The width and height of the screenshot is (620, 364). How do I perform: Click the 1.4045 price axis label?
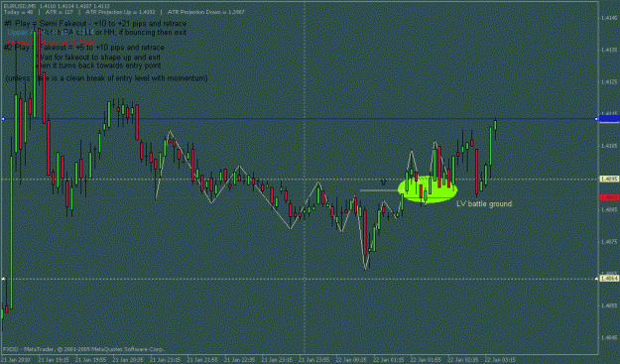pyautogui.click(x=609, y=337)
